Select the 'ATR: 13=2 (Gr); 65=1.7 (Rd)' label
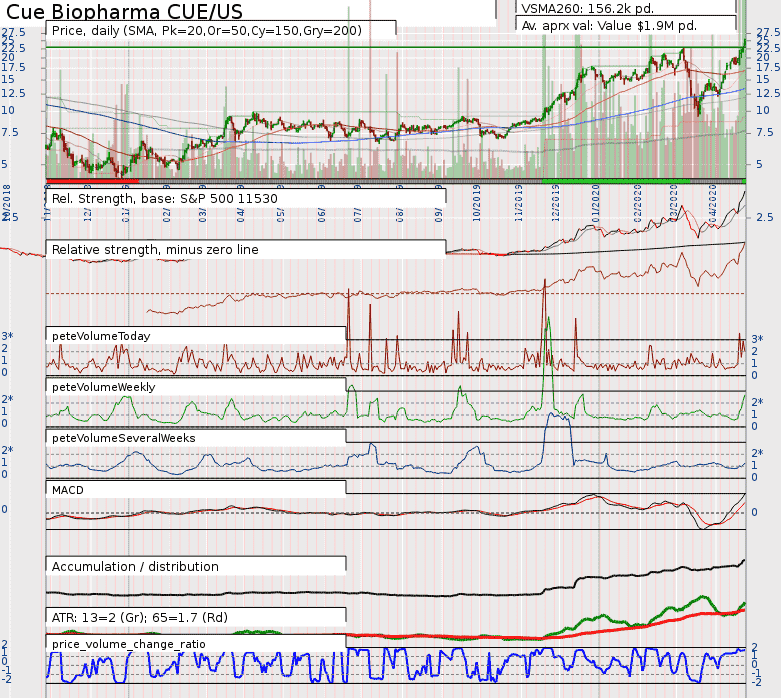The height and width of the screenshot is (698, 781). tap(139, 617)
